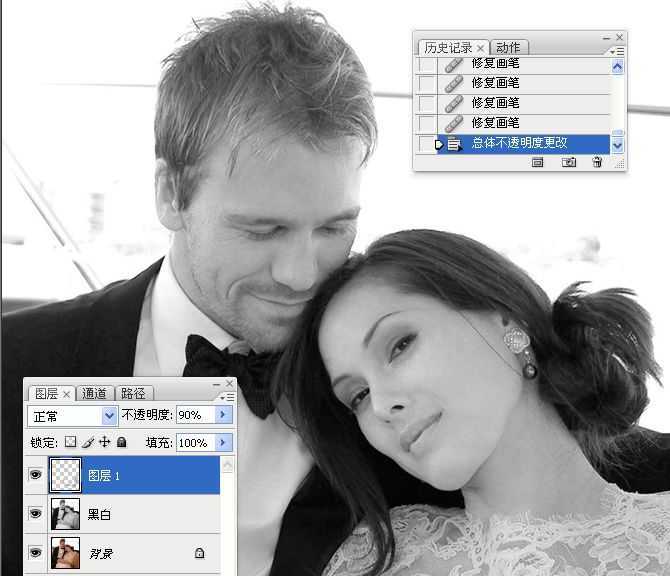Hide the 背景 layer
Image resolution: width=670 pixels, height=576 pixels.
coord(35,552)
